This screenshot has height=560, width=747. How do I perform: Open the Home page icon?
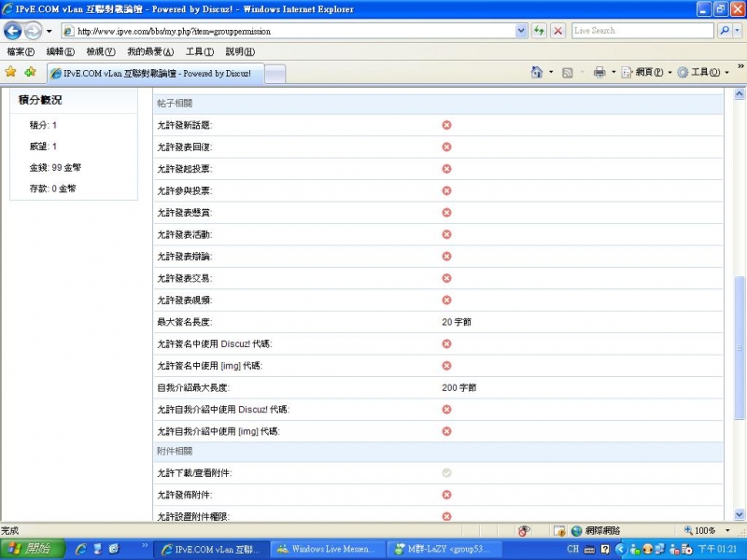[538, 70]
